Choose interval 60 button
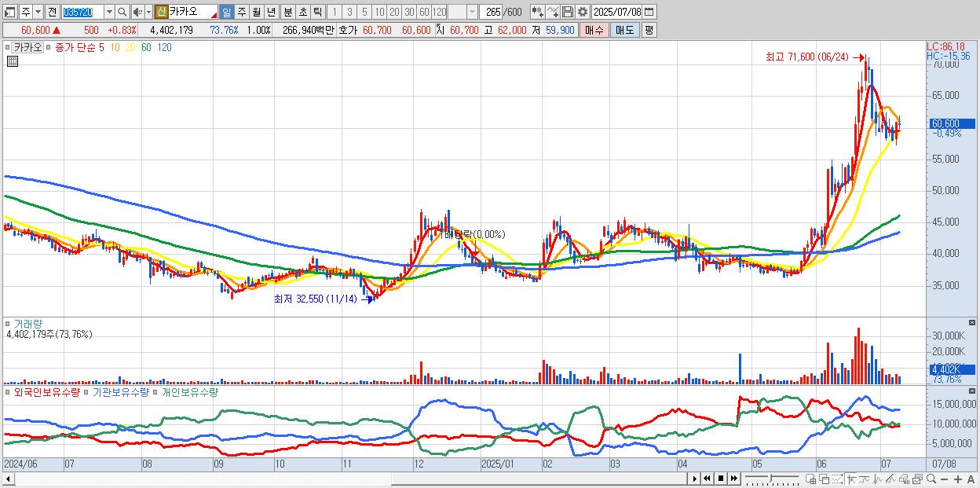 [x=424, y=12]
